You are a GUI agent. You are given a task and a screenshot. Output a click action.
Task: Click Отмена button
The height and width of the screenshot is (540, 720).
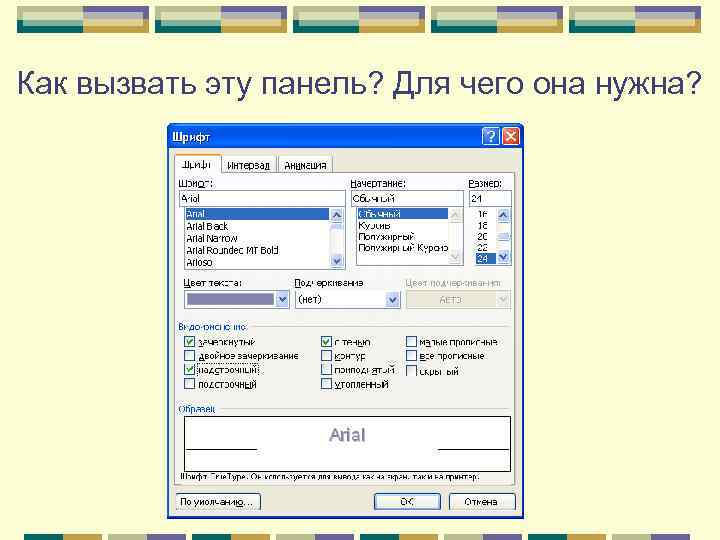click(482, 501)
